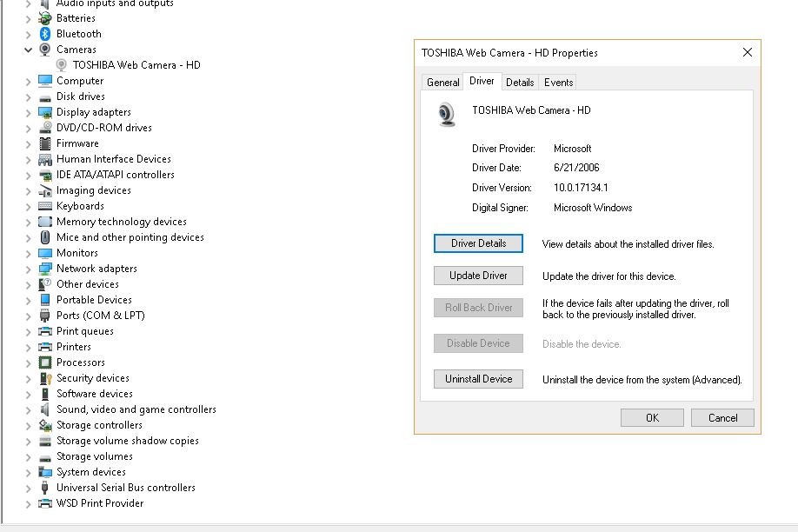Screen dimensions: 798x532
Task: Click the Network adapters icon
Action: (45, 269)
